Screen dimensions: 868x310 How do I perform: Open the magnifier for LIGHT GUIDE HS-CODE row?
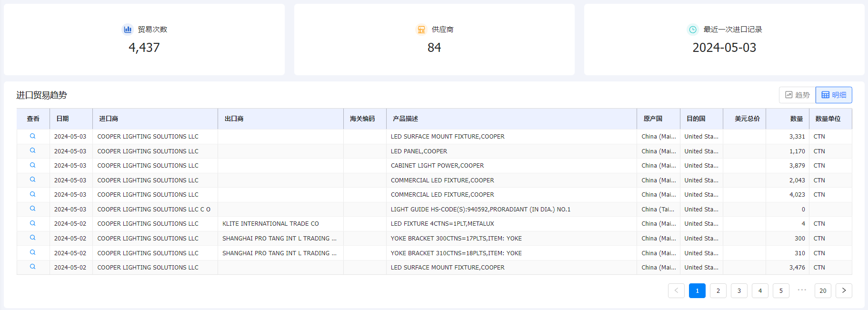(33, 209)
